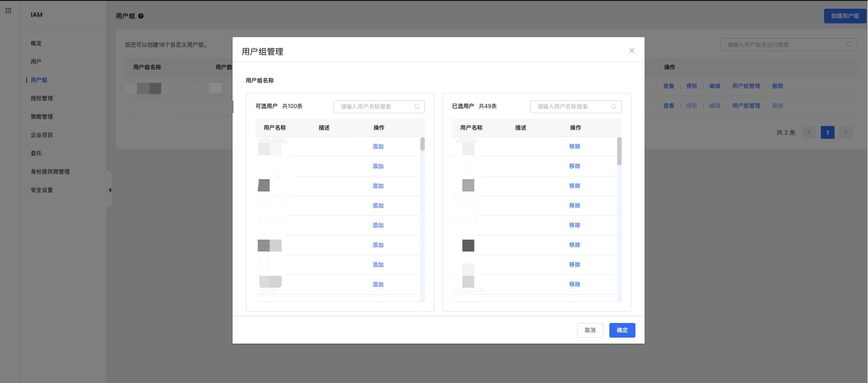Click the search icon in 用户组名 search field

[849, 44]
